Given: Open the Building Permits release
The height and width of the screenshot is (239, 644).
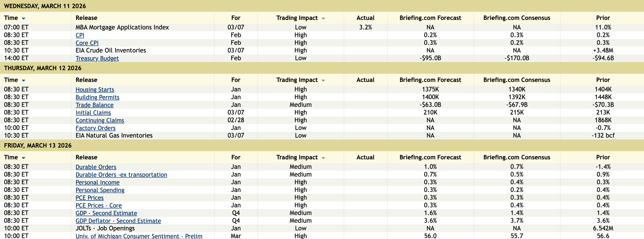Looking at the screenshot, I should point(98,97).
